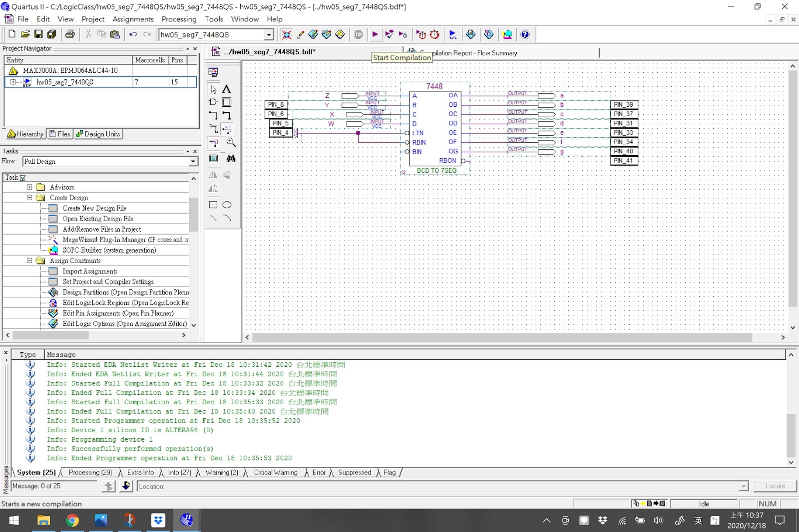Open File Explorer from the taskbar
The image size is (799, 532).
43,521
